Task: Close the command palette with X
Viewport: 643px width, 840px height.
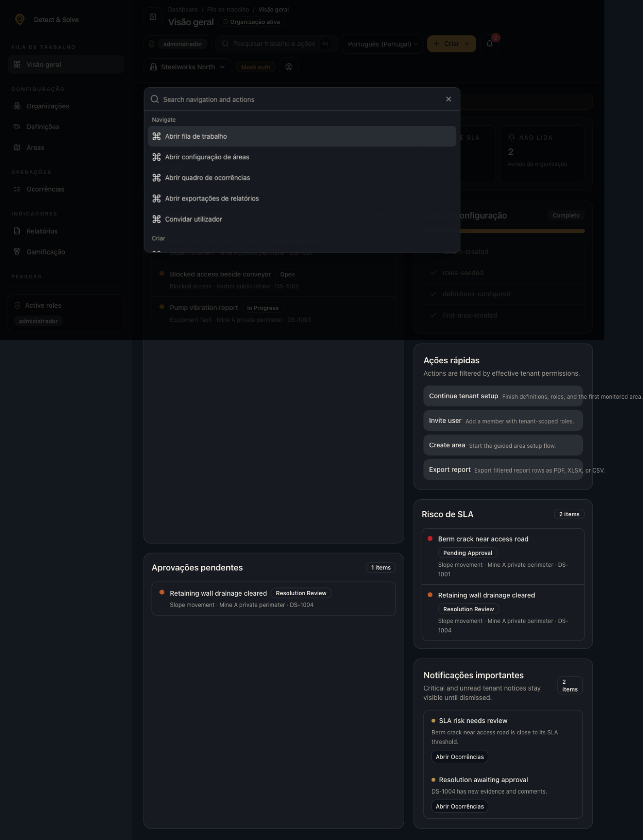Action: [449, 99]
